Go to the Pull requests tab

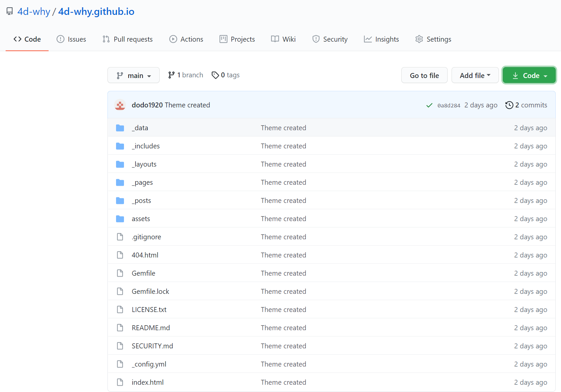point(127,39)
